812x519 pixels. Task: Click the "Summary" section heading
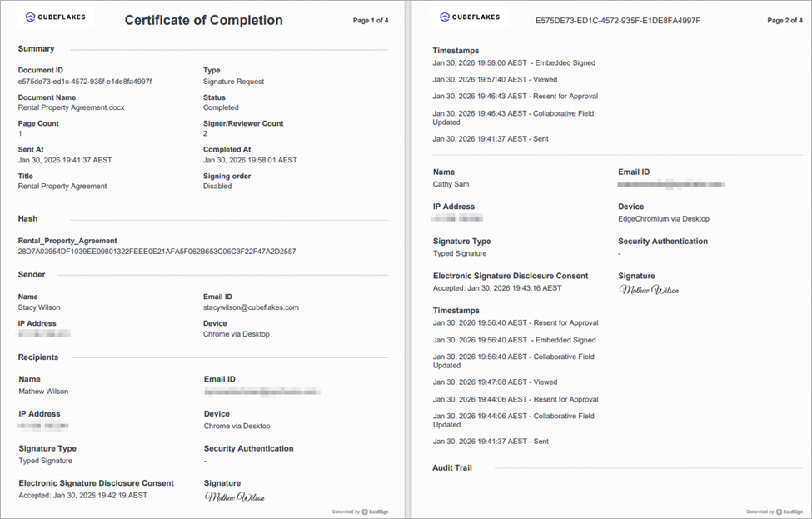click(x=37, y=48)
